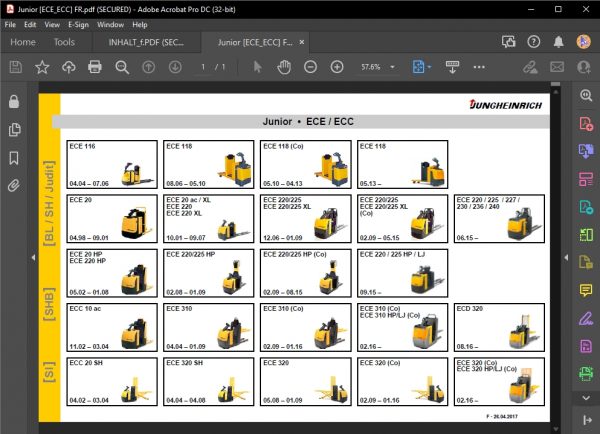This screenshot has height=434, width=600.
Task: Open the user profile avatar
Action: click(x=584, y=42)
